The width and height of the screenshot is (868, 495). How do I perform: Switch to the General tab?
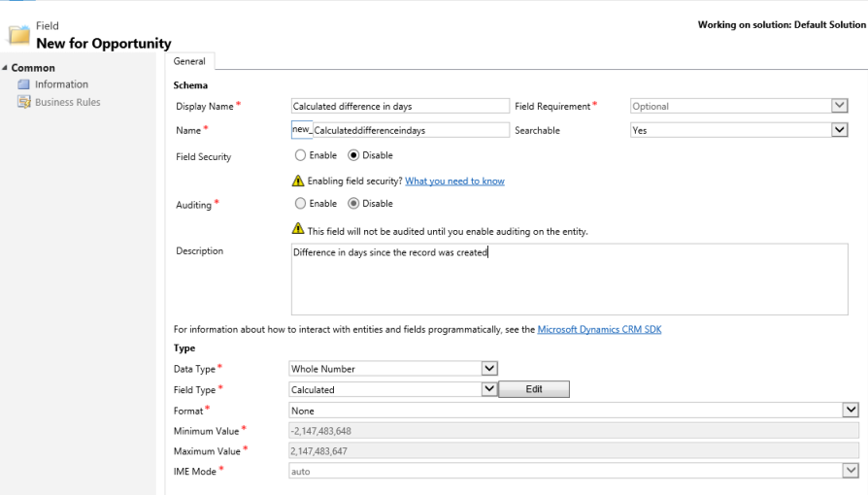click(x=189, y=61)
